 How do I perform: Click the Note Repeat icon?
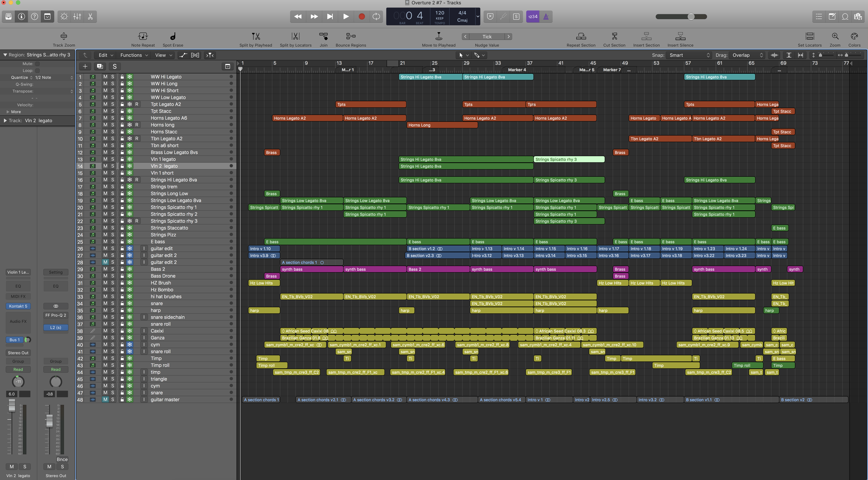click(143, 36)
